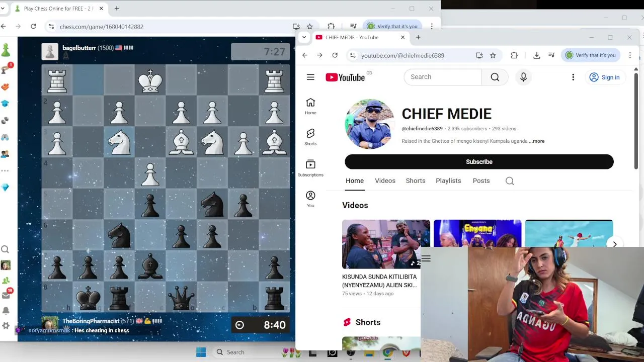Click the YouTube voice search microphone
This screenshot has height=362, width=644.
[x=523, y=77]
